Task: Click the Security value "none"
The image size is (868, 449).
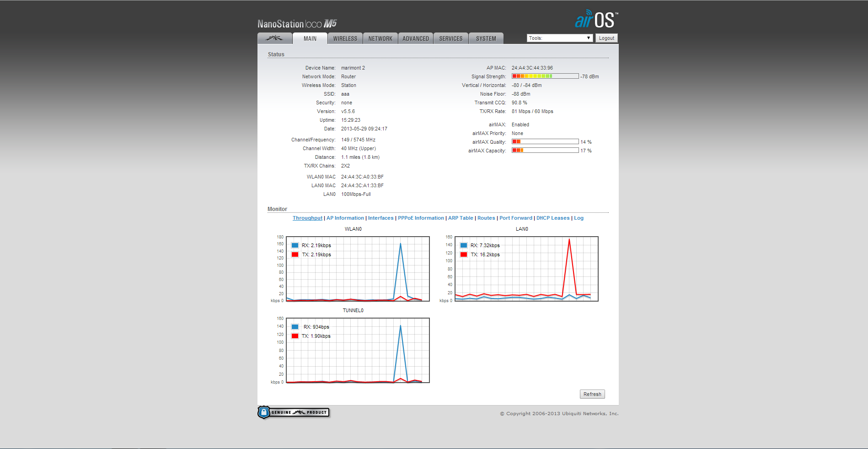Action: pyautogui.click(x=347, y=103)
